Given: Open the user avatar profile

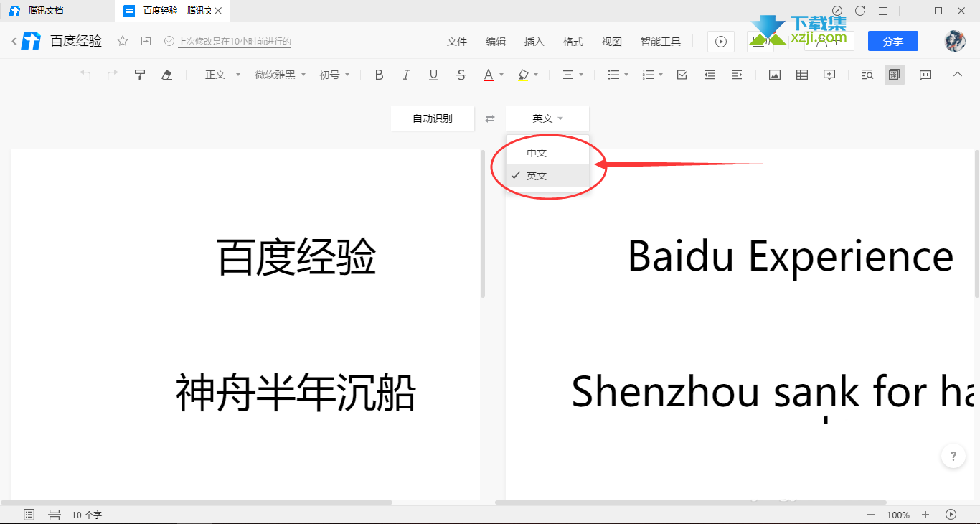Looking at the screenshot, I should point(955,41).
